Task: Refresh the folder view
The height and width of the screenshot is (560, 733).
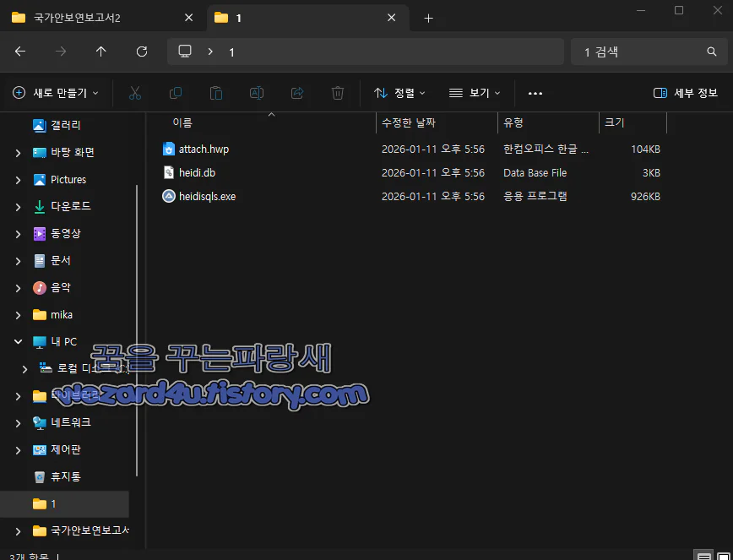Action: 139,52
